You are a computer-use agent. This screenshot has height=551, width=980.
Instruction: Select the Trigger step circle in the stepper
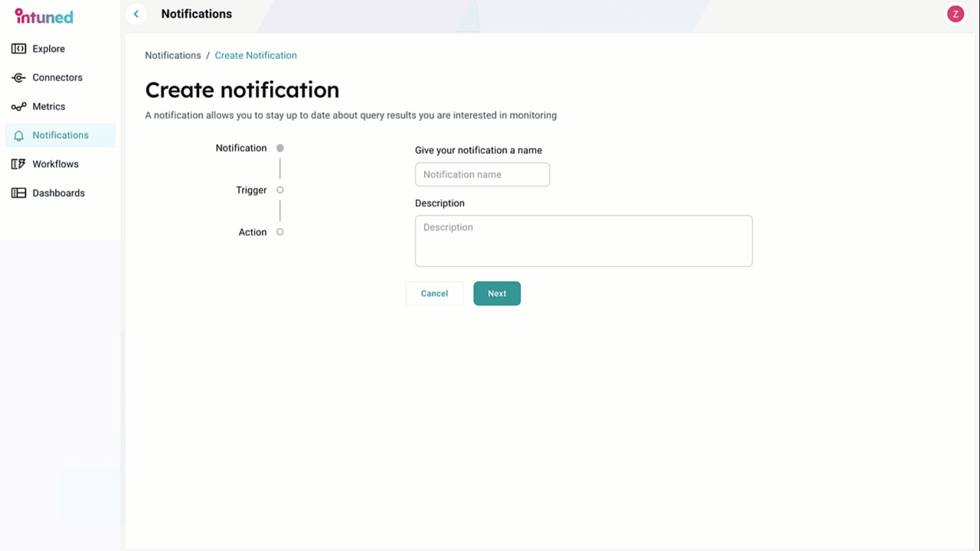280,190
